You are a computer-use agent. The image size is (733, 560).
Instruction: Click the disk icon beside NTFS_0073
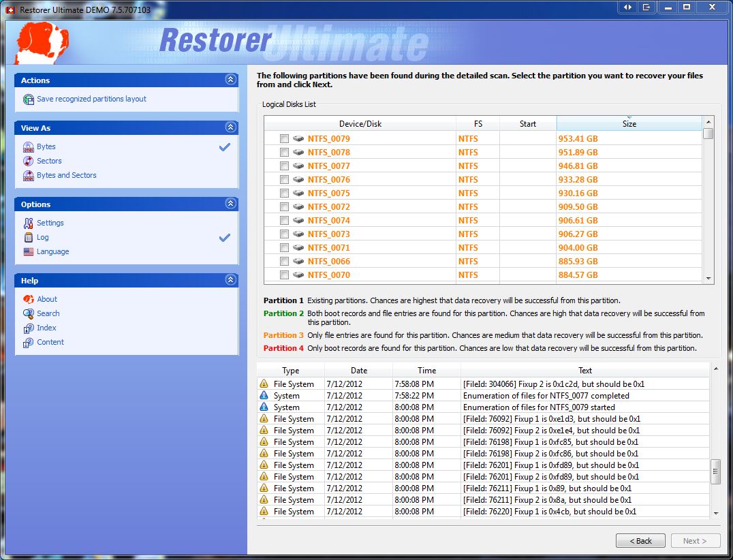(x=298, y=234)
